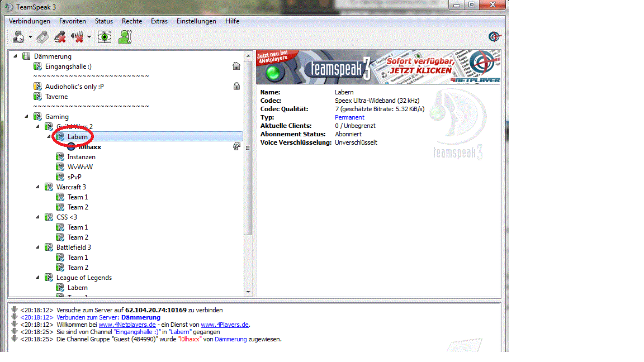Click the user avatar icon of l0lhaxx
The width and height of the screenshot is (644, 362).
(72, 147)
